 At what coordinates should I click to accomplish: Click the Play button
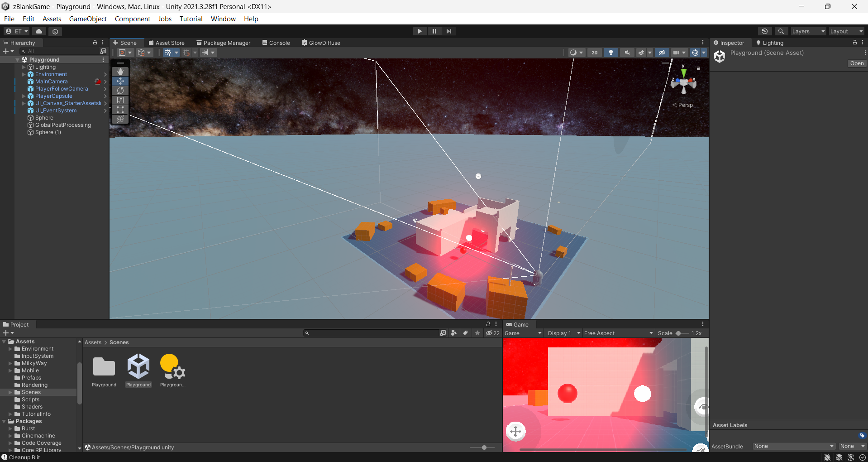[x=420, y=31]
